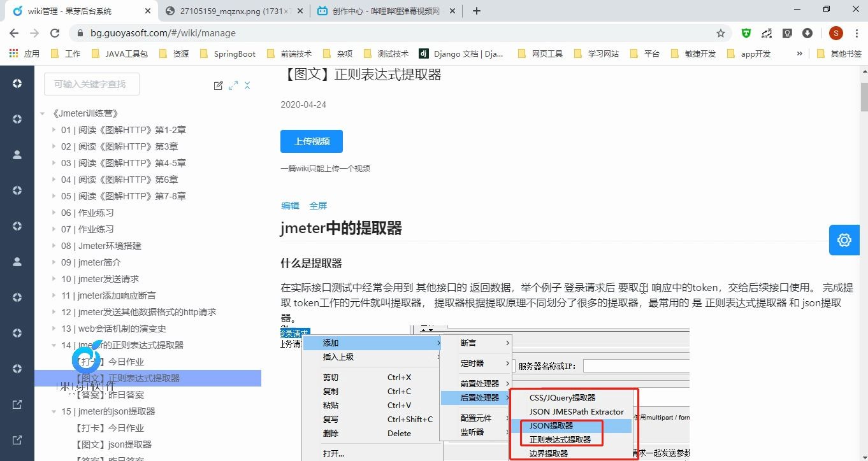Go back to the previous page
The width and height of the screenshot is (868, 461).
coord(14,33)
